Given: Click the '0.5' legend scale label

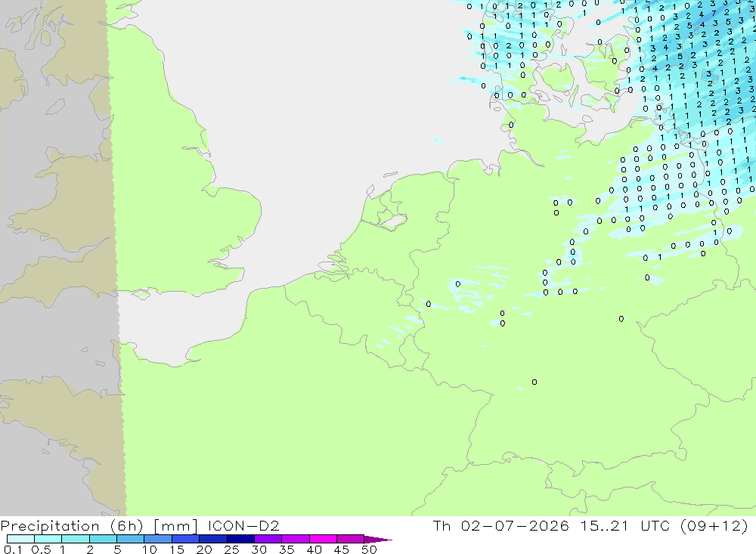Looking at the screenshot, I should click(41, 549).
